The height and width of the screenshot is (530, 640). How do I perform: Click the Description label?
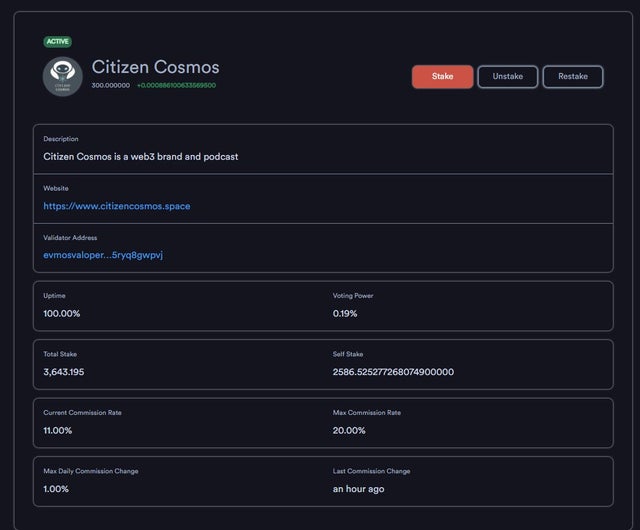[x=61, y=139]
